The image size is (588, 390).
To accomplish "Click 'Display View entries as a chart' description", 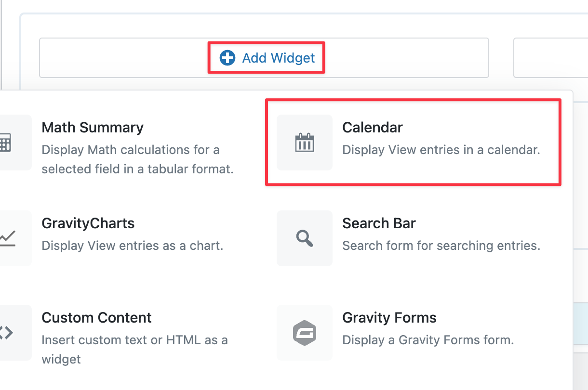I will [132, 246].
